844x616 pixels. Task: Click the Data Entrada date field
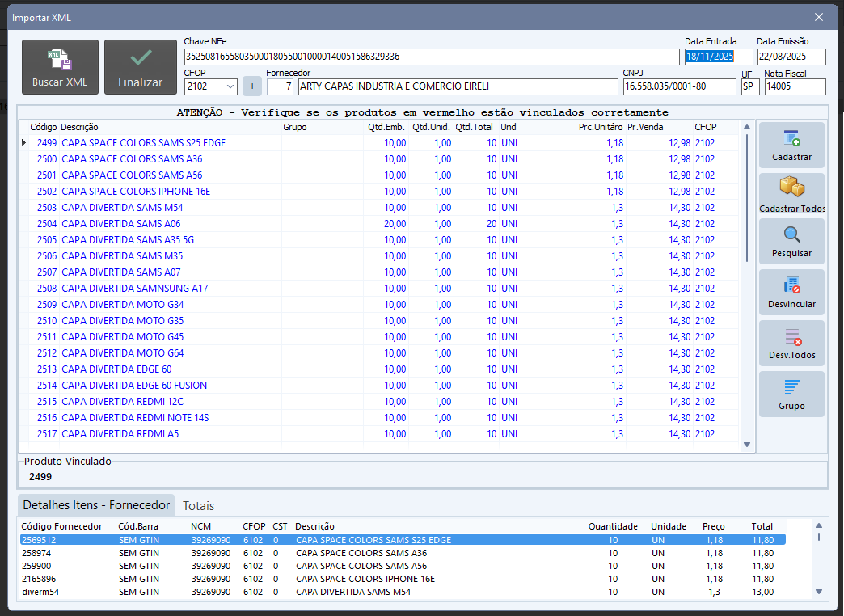718,57
